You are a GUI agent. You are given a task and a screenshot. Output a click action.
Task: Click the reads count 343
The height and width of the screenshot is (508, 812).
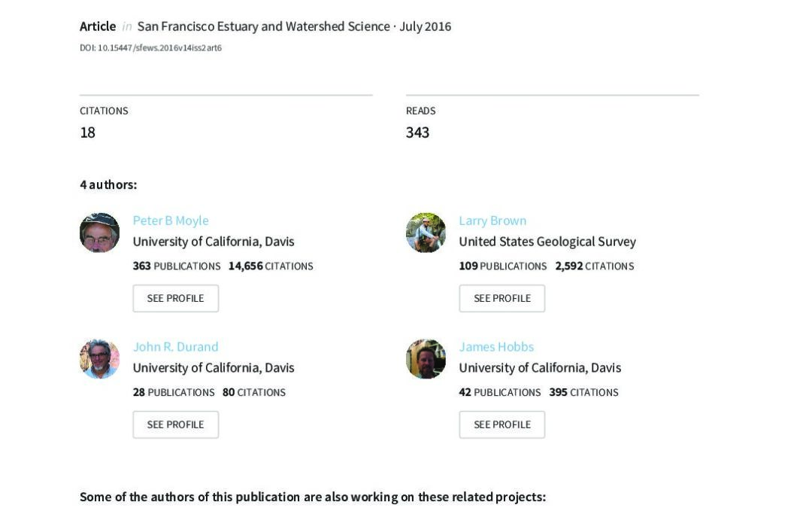click(417, 132)
